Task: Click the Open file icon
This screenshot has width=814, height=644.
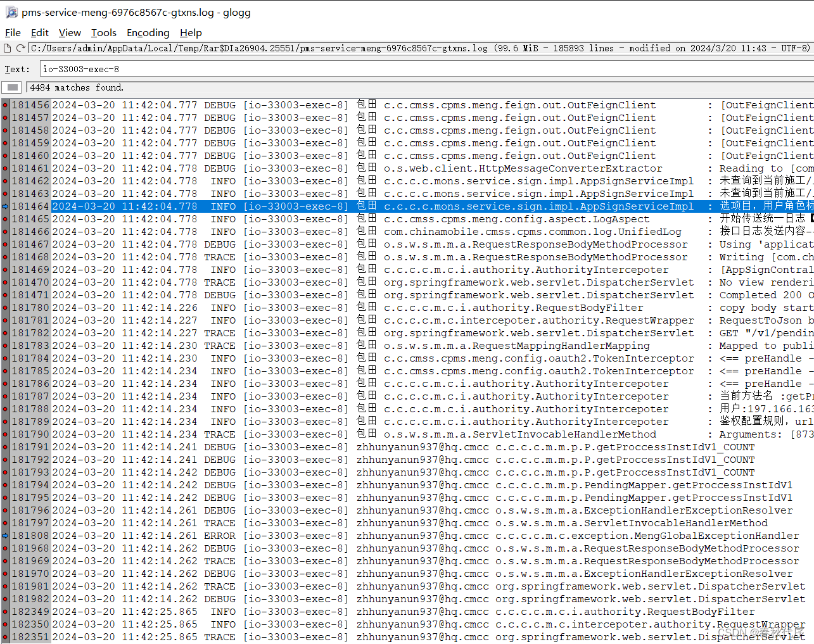Action: (x=8, y=48)
